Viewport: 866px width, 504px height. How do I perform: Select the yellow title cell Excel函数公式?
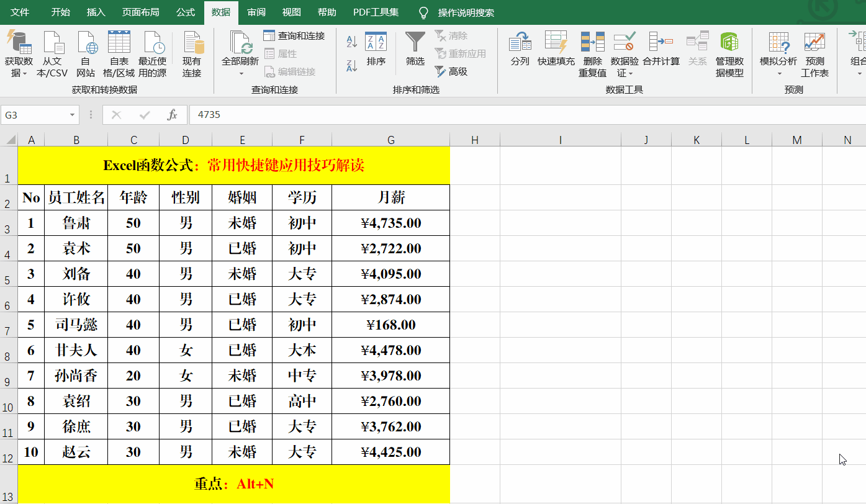tap(234, 166)
